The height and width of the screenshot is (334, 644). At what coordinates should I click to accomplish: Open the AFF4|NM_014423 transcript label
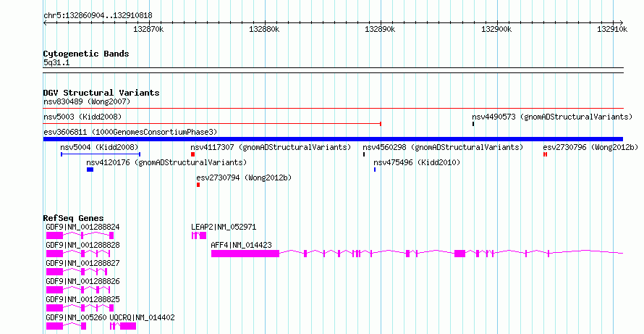tap(242, 245)
